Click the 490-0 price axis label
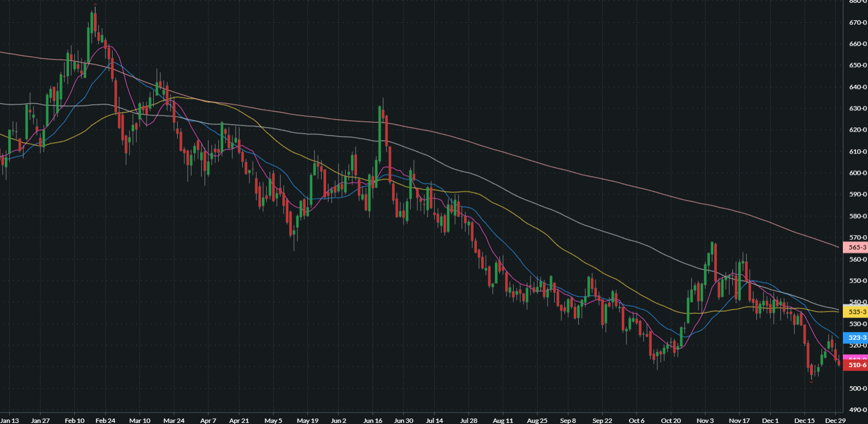 pyautogui.click(x=858, y=410)
